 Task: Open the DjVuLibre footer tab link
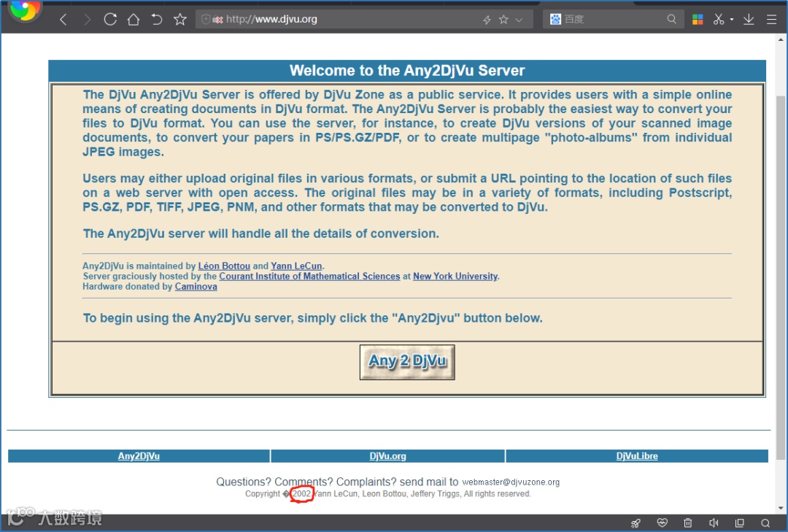click(x=637, y=456)
